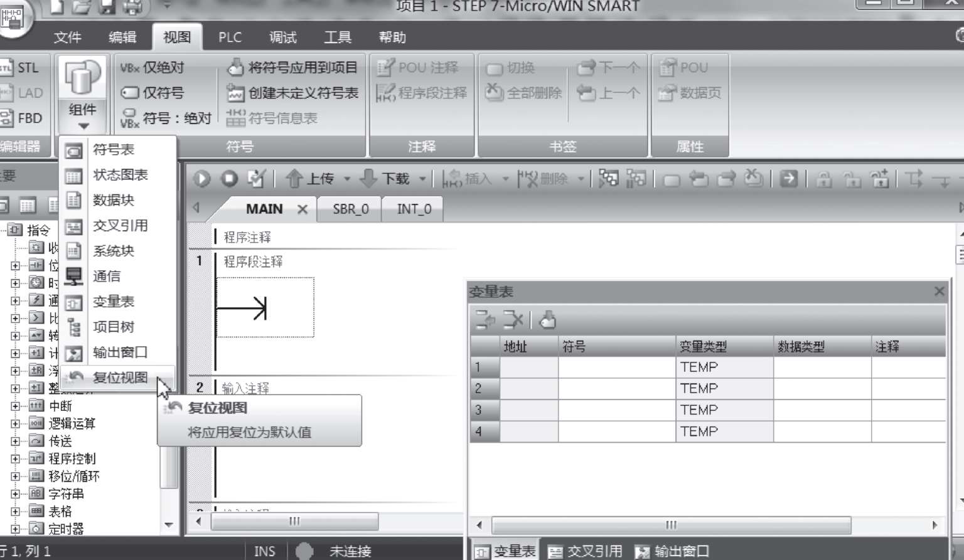964x560 pixels.
Task: Click the Apply Symbols to Project (将符号应用到项目) icon
Action: [235, 67]
